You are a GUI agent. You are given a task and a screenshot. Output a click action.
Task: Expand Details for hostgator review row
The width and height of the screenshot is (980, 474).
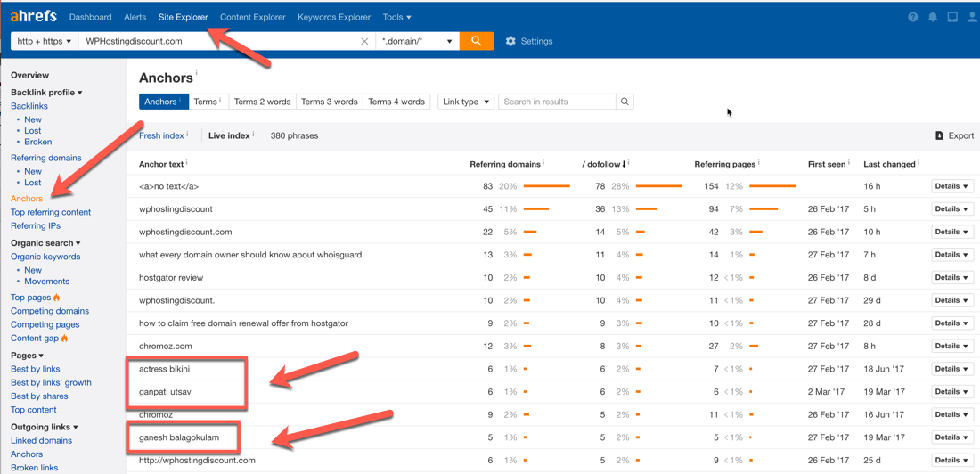coord(952,278)
